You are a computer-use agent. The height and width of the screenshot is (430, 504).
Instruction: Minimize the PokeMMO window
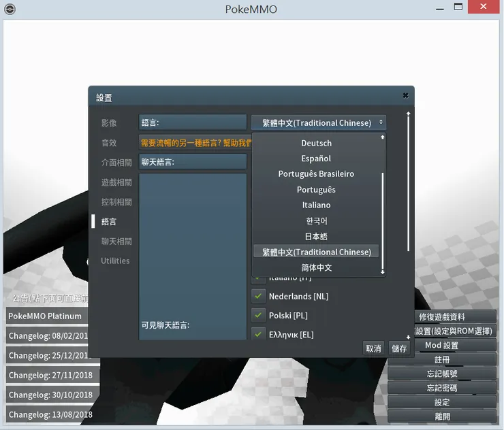(440, 7)
